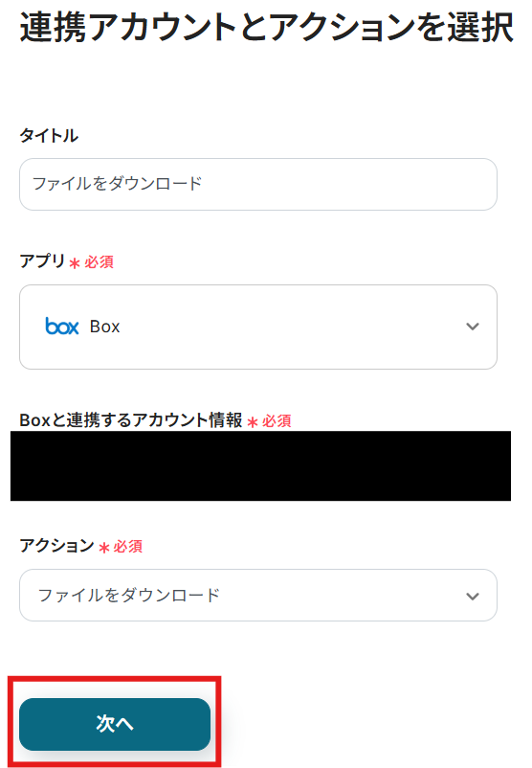This screenshot has width=532, height=768.
Task: Expand the アクション dropdown chevron arrow
Action: click(x=473, y=596)
